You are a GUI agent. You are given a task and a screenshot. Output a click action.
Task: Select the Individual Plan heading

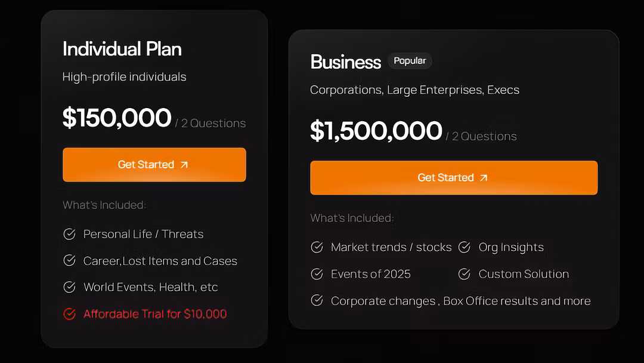point(122,49)
